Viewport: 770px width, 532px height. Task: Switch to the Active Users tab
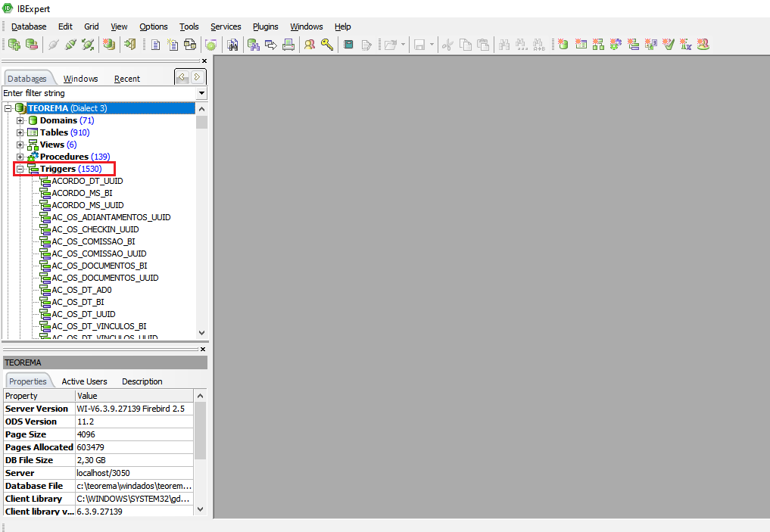tap(85, 381)
